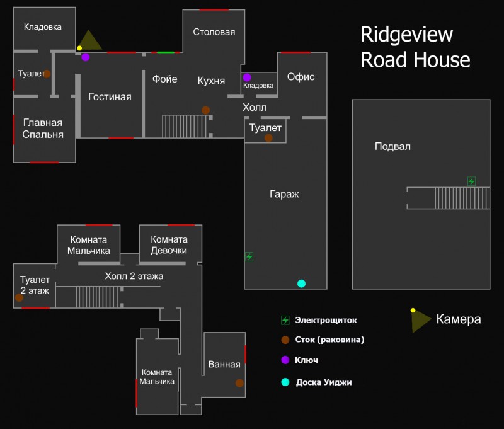Click the Ridgeview Road House title
Viewport: 504px width, 429px height.
click(x=415, y=47)
